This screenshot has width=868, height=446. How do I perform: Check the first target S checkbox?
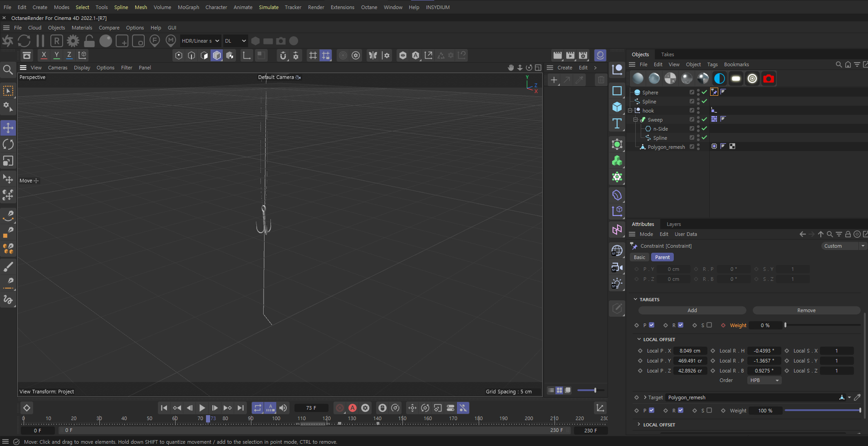tap(709, 325)
